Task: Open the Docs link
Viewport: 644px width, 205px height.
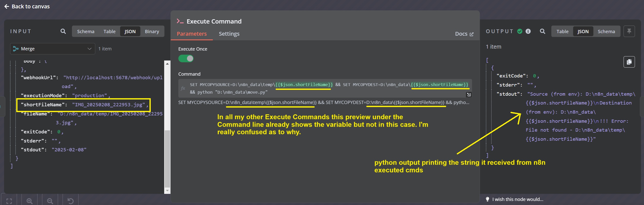Action: click(x=464, y=34)
